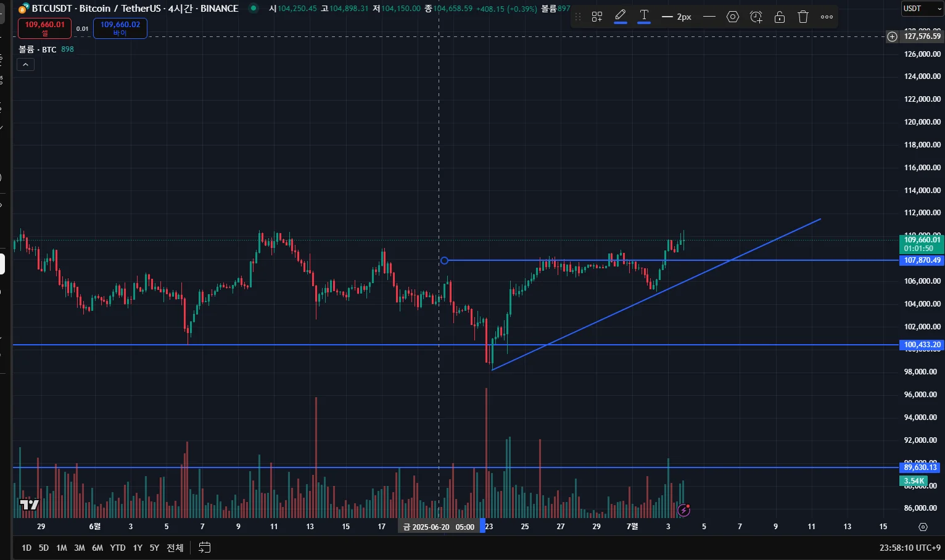945x560 pixels.
Task: Click the lightning bolt event icon
Action: click(683, 510)
